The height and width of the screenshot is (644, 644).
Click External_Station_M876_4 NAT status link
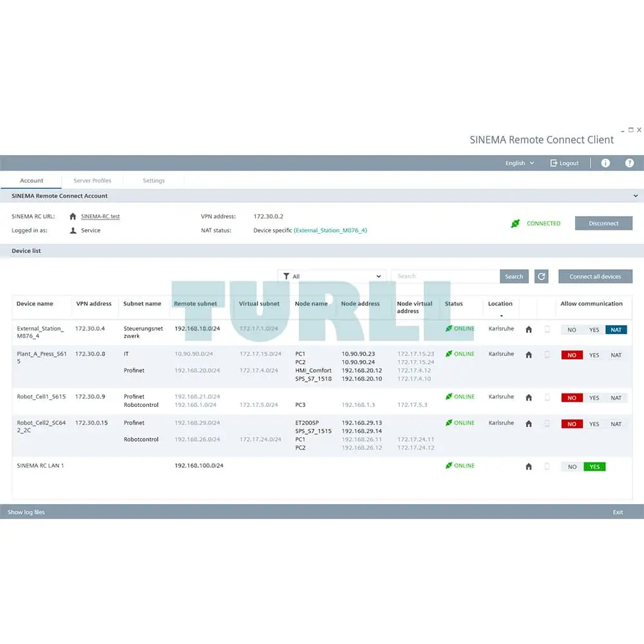coord(330,231)
